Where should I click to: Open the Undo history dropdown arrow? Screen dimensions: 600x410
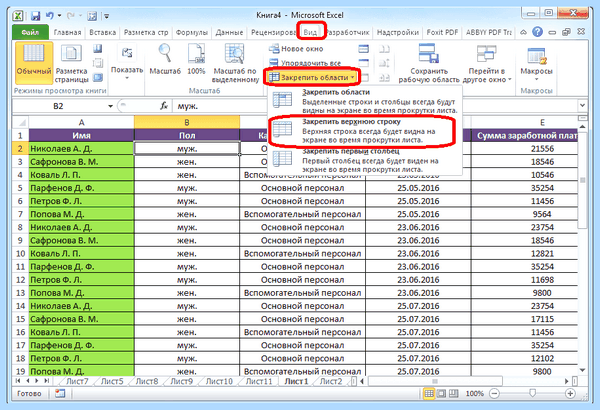tap(60, 16)
